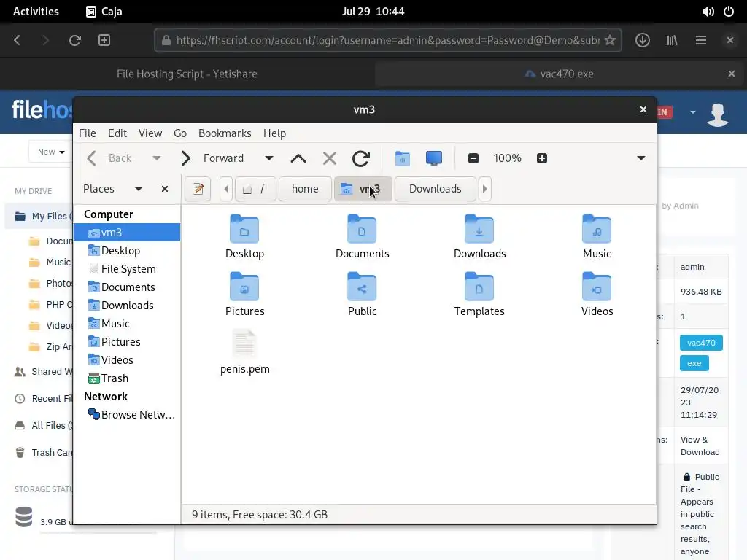This screenshot has width=747, height=560.
Task: Open the Go menu
Action: [180, 133]
